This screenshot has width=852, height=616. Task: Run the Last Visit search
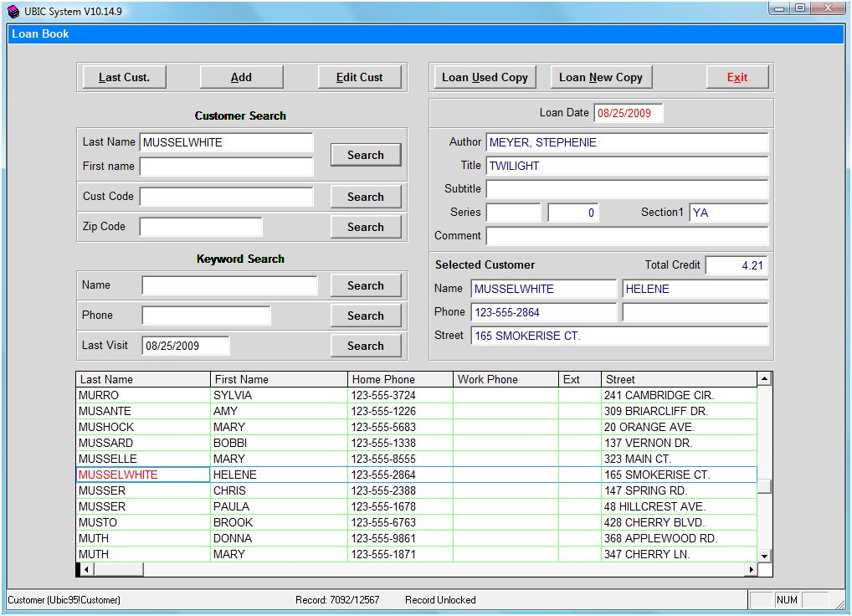tap(365, 346)
